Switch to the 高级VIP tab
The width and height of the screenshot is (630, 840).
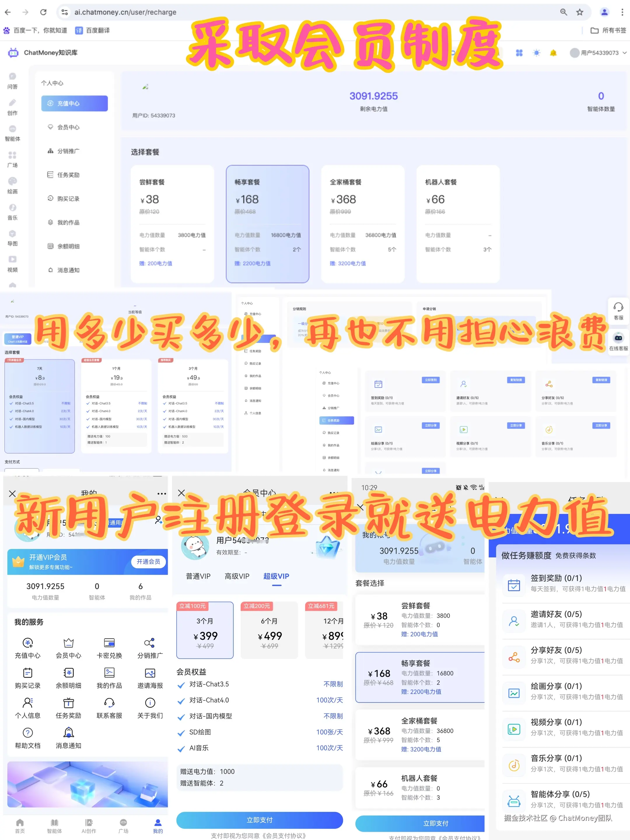(237, 576)
